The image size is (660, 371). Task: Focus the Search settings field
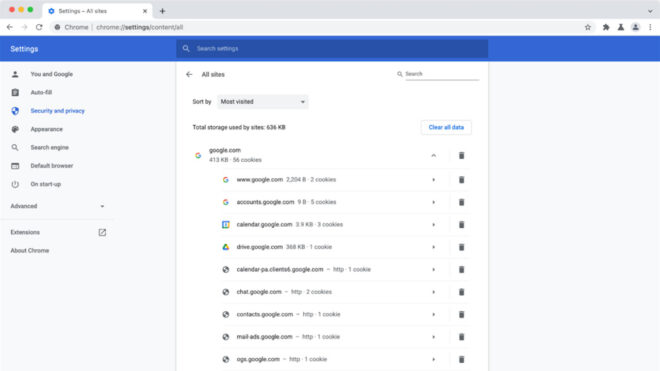pos(332,48)
